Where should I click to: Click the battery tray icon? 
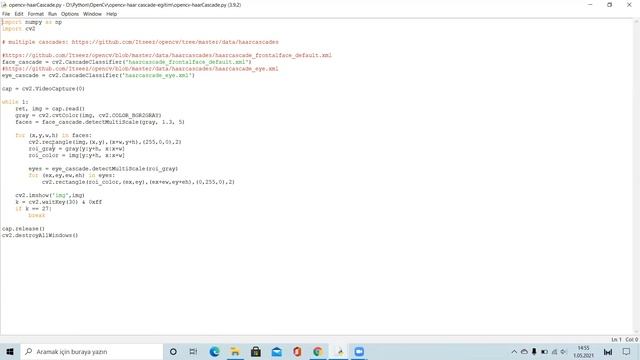coord(544,351)
